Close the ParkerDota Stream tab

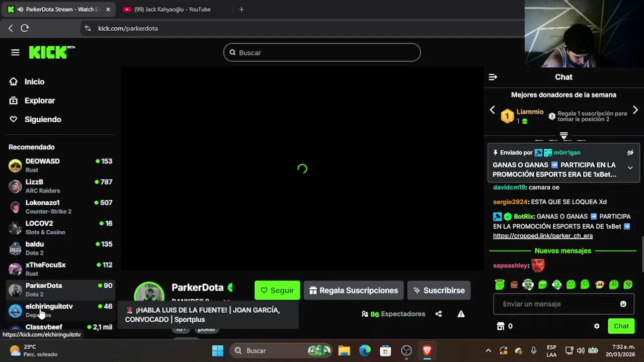[108, 9]
